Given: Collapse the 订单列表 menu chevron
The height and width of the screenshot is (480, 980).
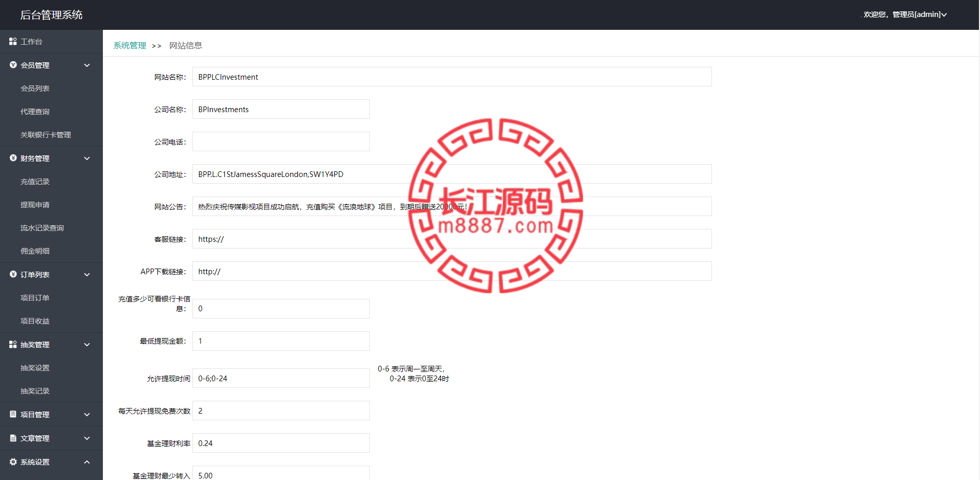Looking at the screenshot, I should [x=87, y=275].
